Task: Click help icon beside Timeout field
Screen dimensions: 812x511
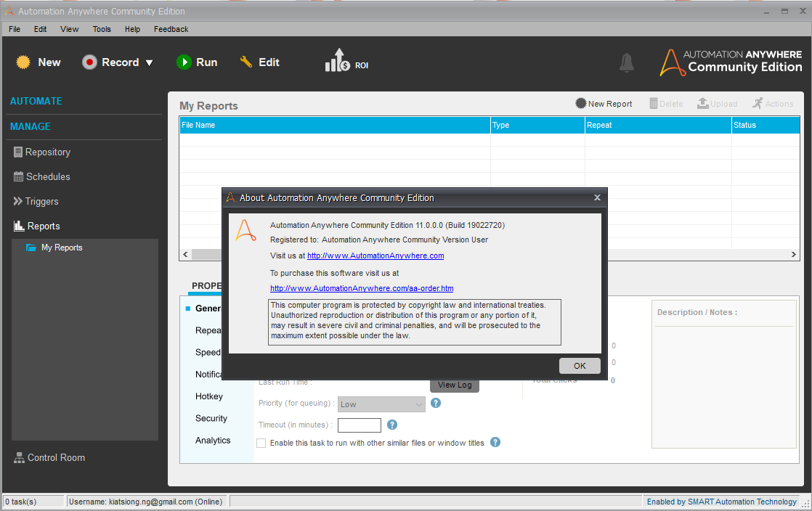Action: [392, 425]
